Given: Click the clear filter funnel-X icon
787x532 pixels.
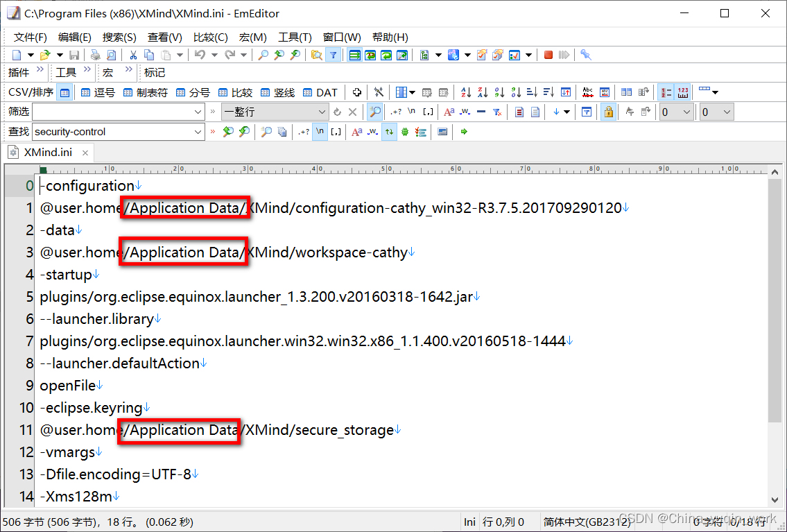Looking at the screenshot, I should click(497, 112).
